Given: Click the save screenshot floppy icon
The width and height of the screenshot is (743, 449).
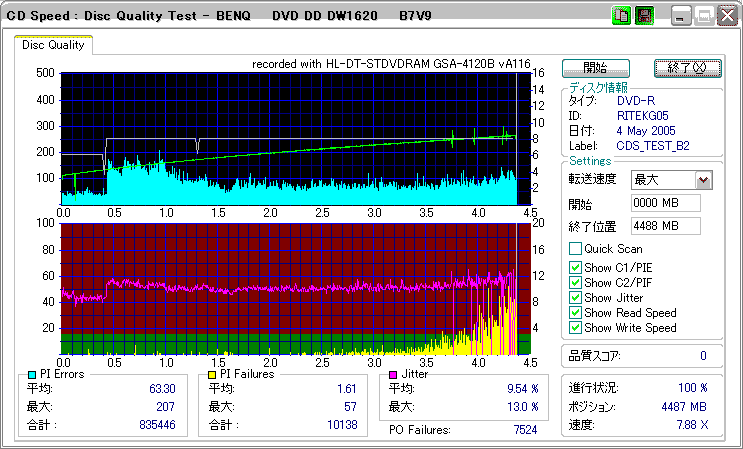Looking at the screenshot, I should pos(644,16).
